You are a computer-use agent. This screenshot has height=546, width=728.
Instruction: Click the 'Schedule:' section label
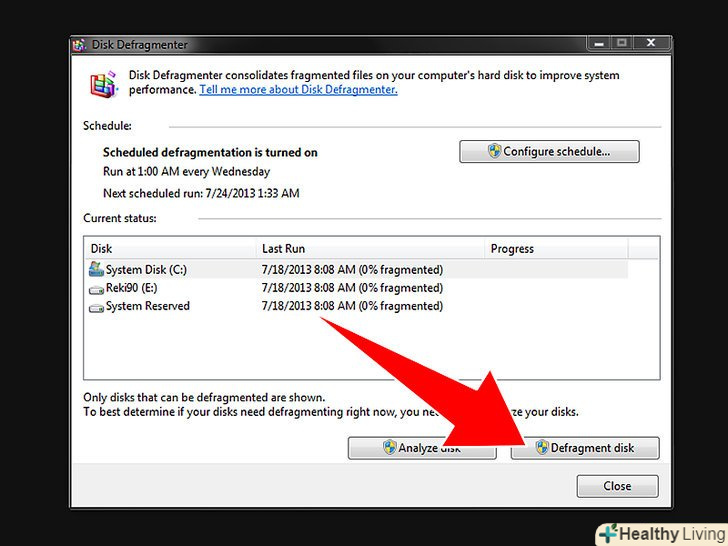[107, 126]
